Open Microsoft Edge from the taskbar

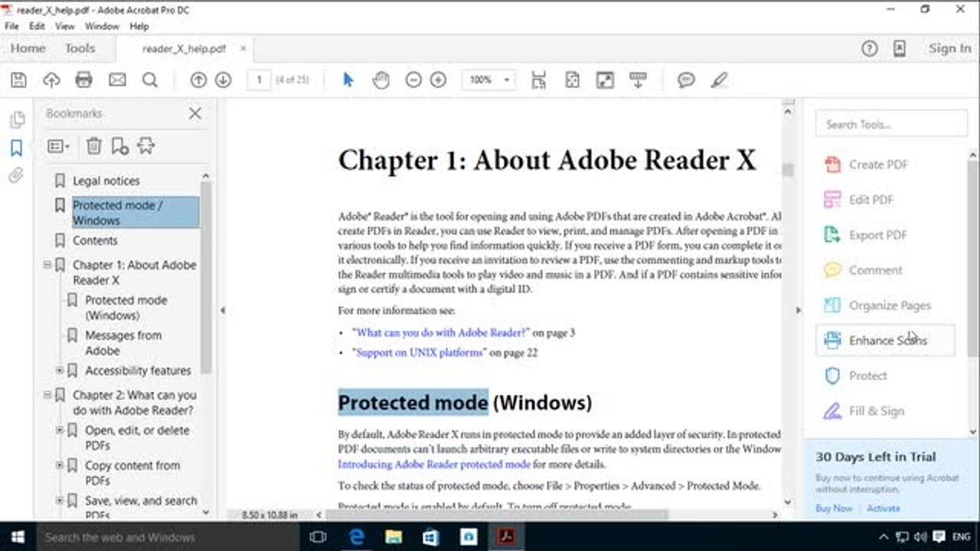(356, 536)
